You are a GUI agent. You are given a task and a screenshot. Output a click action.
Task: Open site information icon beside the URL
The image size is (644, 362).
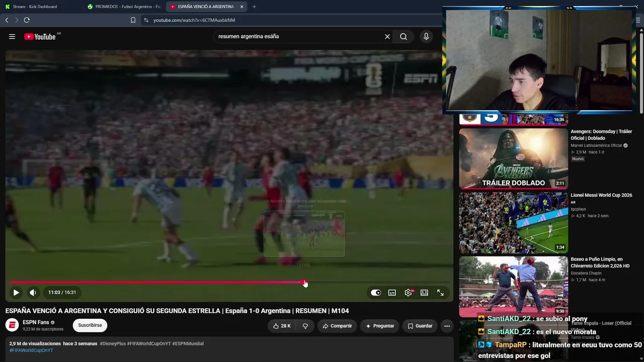coord(146,20)
